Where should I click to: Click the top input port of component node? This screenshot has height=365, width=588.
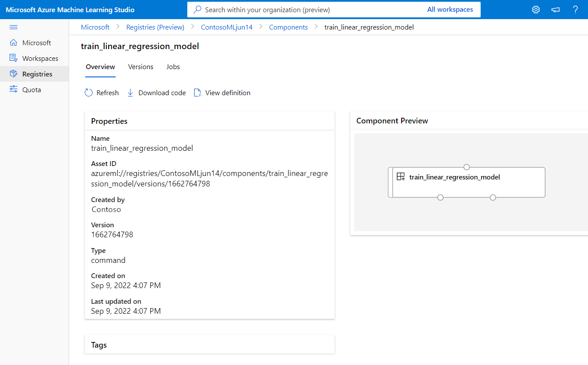coord(467,167)
